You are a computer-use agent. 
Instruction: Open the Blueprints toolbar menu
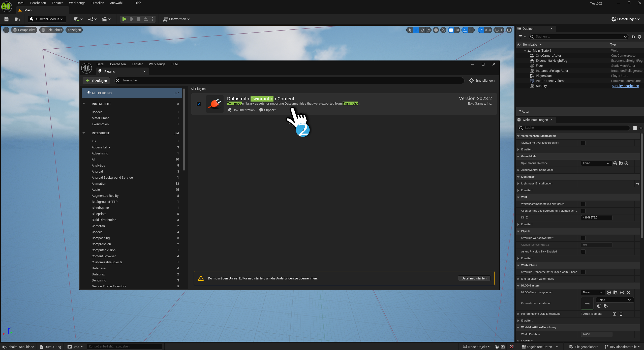(93, 19)
